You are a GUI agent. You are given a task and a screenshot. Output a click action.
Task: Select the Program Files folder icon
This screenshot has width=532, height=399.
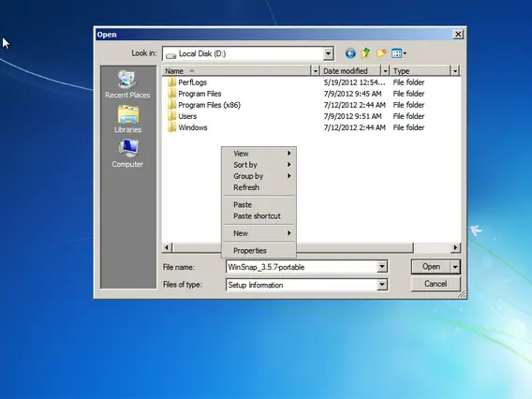[x=171, y=94]
